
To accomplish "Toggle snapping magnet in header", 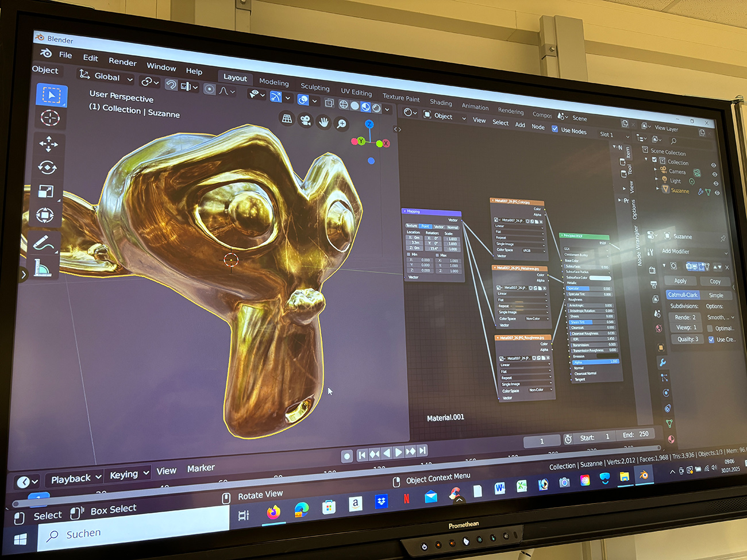I will click(171, 85).
